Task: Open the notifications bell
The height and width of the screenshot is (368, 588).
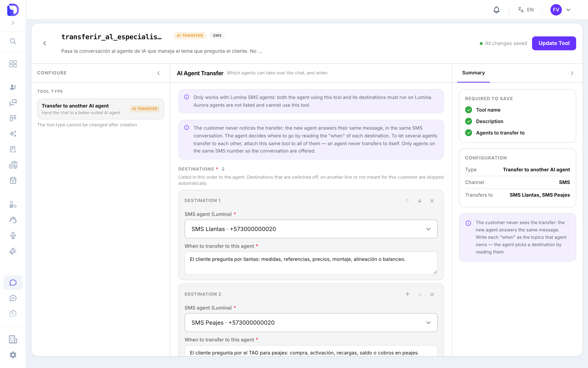Action: pyautogui.click(x=496, y=10)
